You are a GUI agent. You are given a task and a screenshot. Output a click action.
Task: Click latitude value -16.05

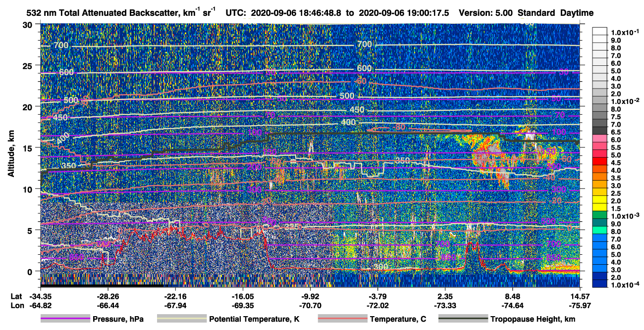(x=242, y=296)
